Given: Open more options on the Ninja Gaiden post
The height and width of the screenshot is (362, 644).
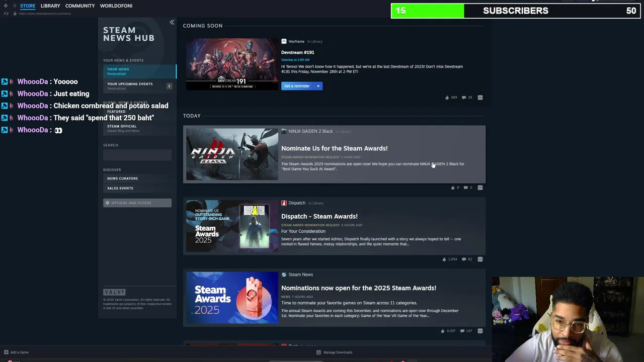Looking at the screenshot, I should pyautogui.click(x=480, y=188).
